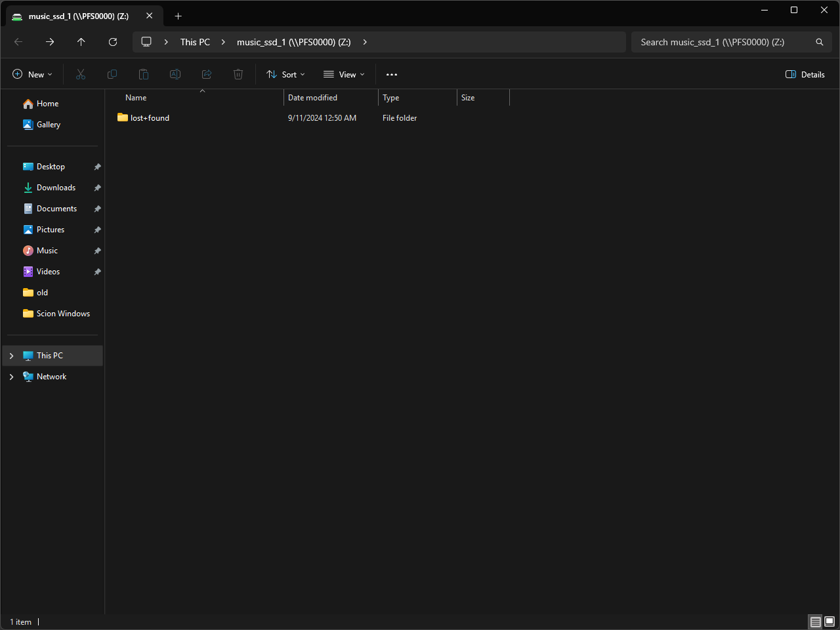This screenshot has height=630, width=840.
Task: Open Scion Windows folder in navigation pane
Action: (63, 314)
